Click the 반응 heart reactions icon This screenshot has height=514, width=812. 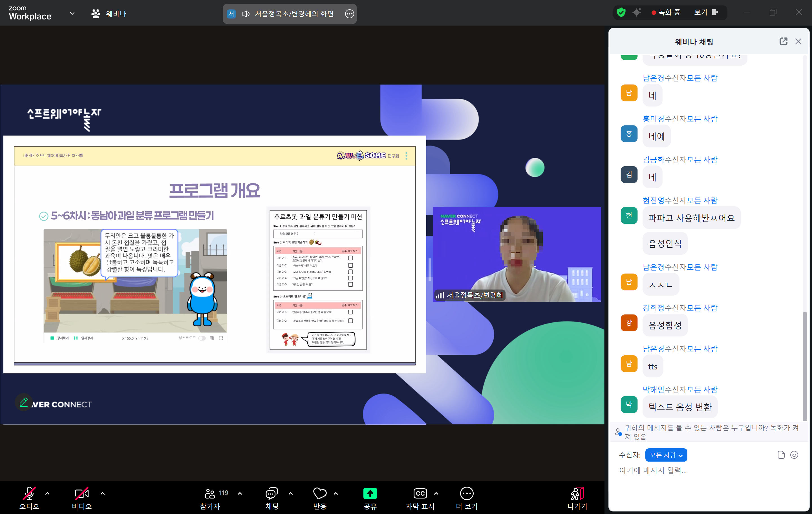tap(320, 494)
